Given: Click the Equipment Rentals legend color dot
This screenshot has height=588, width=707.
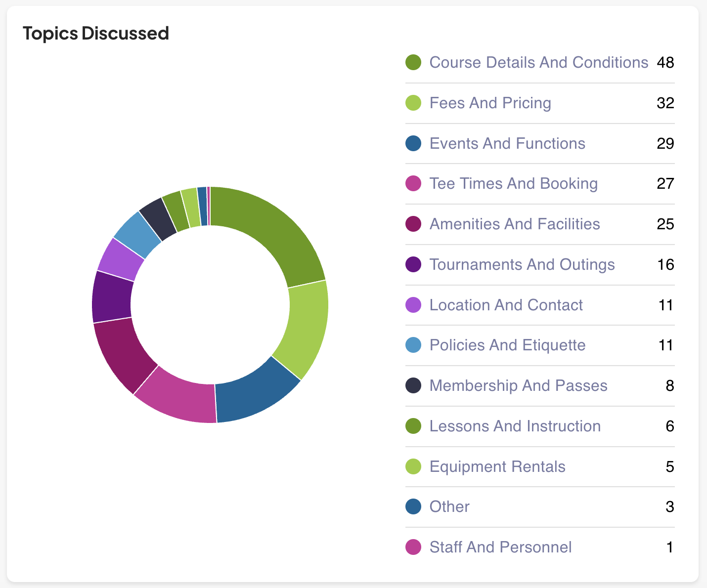Looking at the screenshot, I should point(413,467).
